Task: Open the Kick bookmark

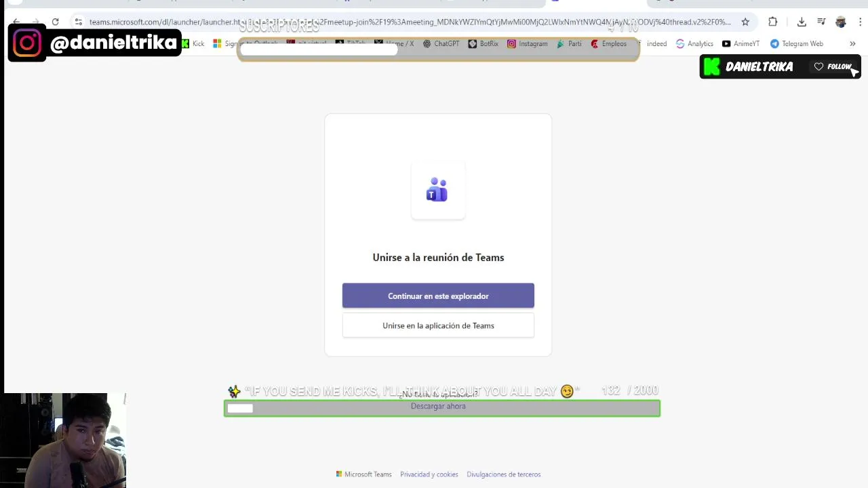Action: point(193,43)
